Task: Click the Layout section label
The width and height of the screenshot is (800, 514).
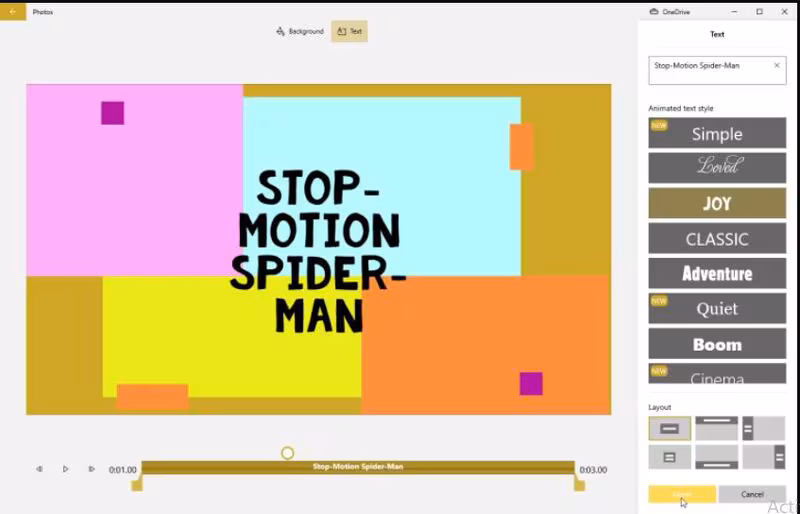Action: [x=660, y=407]
